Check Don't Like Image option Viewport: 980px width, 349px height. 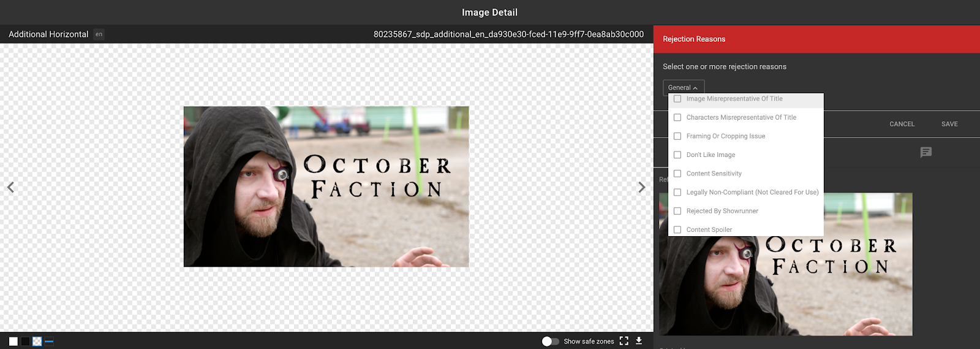pyautogui.click(x=677, y=155)
